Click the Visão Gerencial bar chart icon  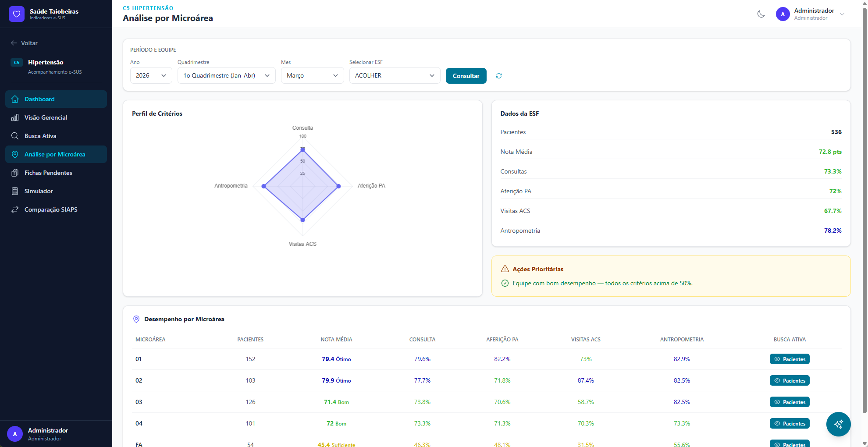click(x=15, y=117)
